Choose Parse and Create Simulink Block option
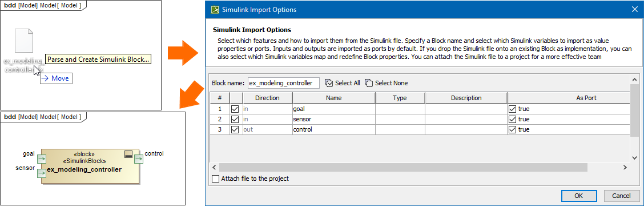Image resolution: width=644 pixels, height=206 pixels. [98, 60]
